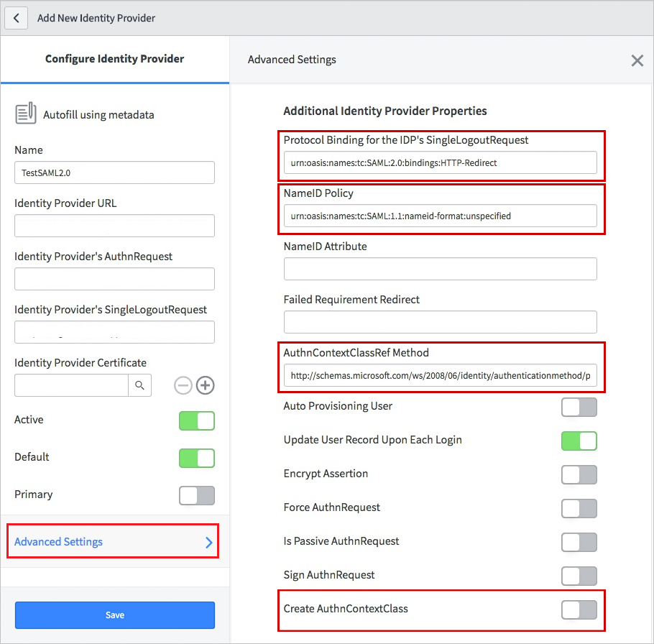Disable Update User Record Upon Each Login

coord(579,441)
